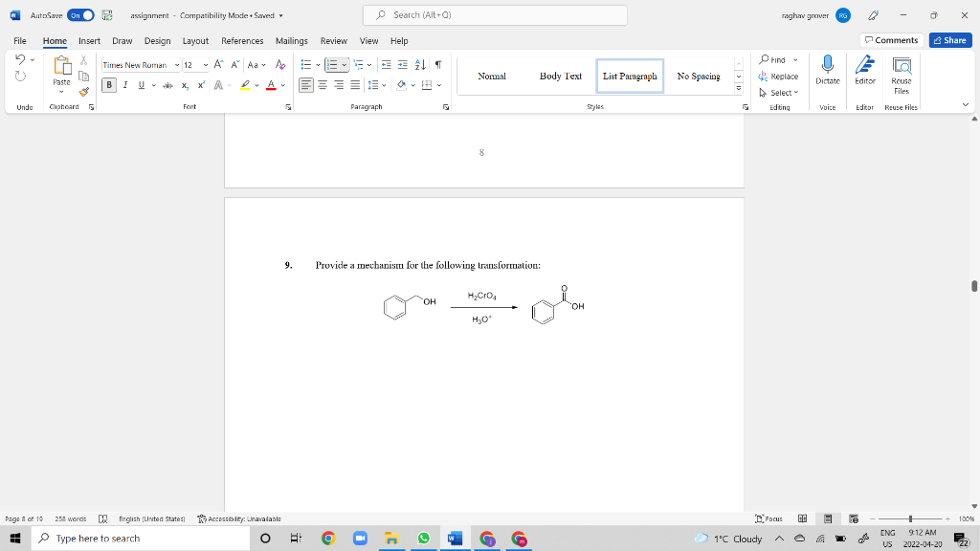Click the taskbar search box
980x551 pixels.
[144, 537]
